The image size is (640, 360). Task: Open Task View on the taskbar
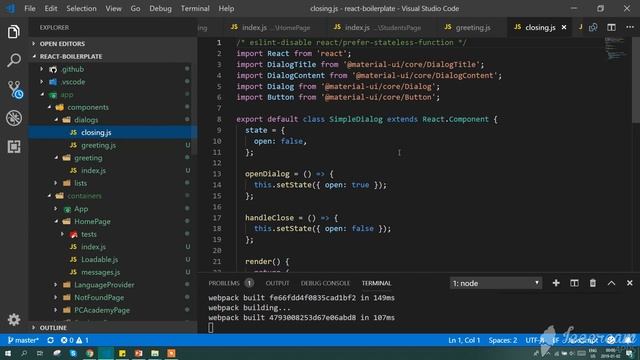pos(40,353)
